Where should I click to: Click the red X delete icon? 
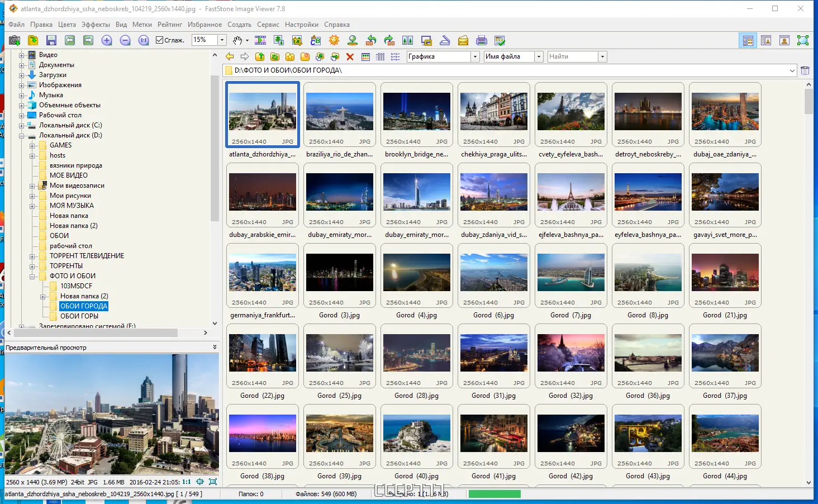click(350, 56)
